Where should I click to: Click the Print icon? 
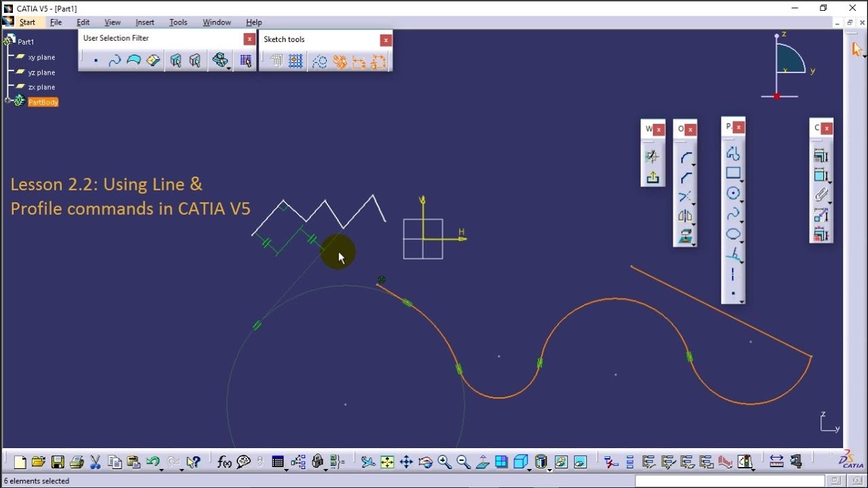pyautogui.click(x=77, y=462)
